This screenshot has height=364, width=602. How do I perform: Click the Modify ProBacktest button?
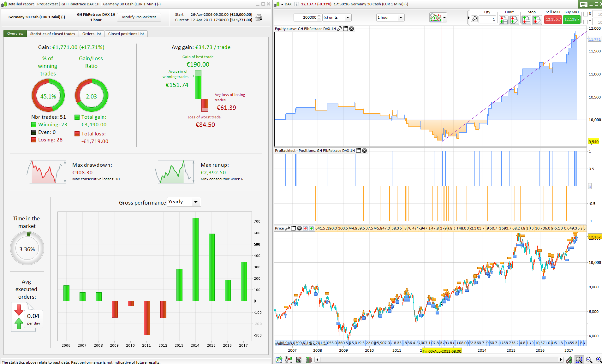pos(139,17)
